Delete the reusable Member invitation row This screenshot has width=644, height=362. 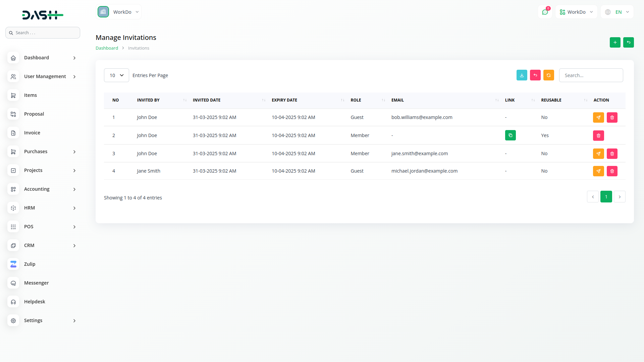[598, 136]
